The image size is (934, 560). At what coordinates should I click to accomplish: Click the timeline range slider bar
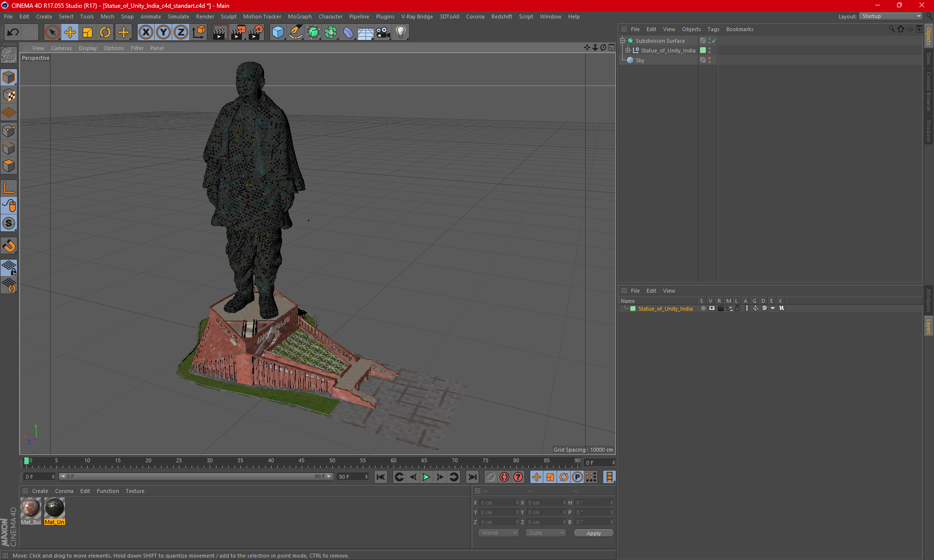tap(196, 476)
